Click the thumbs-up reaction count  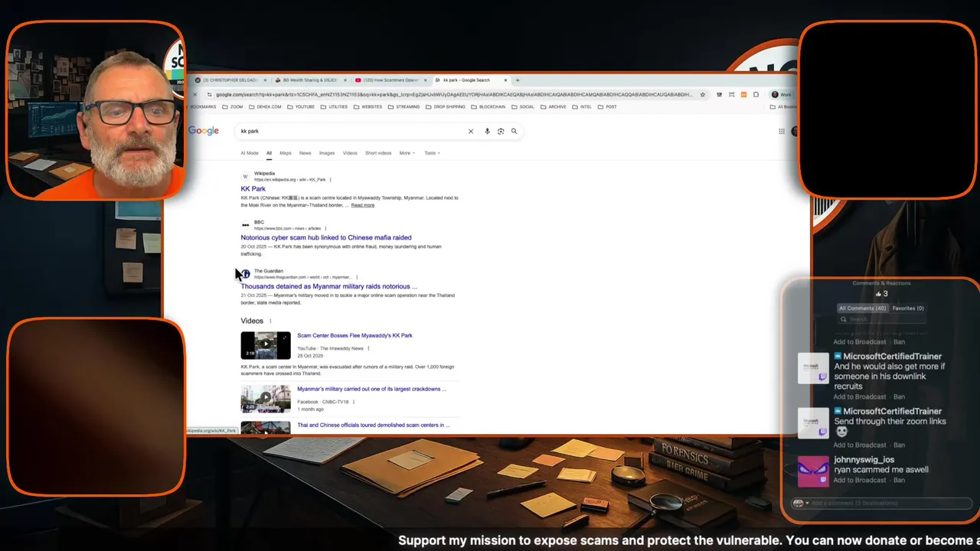coord(881,294)
